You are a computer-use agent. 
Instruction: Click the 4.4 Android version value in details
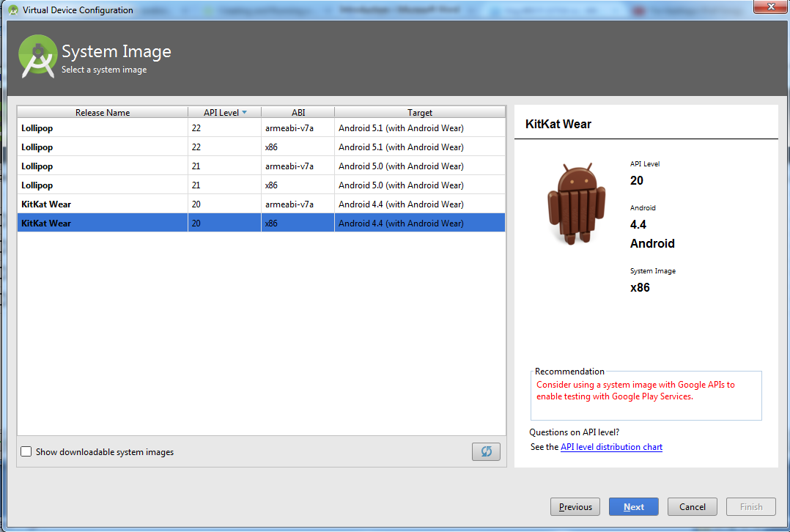pos(638,224)
